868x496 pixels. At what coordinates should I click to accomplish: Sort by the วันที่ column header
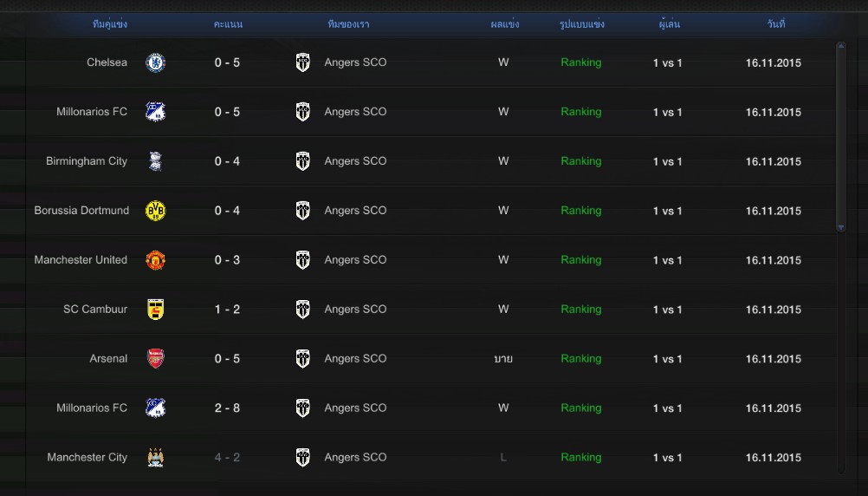(x=775, y=24)
